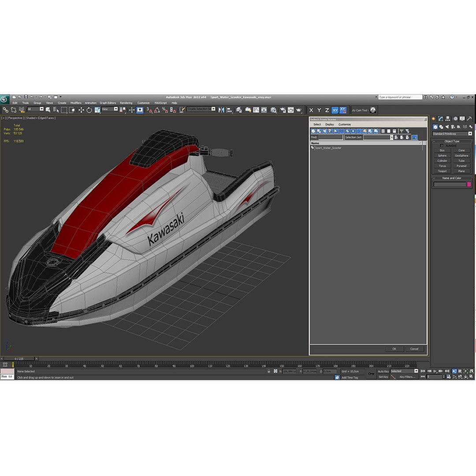Choose the Rectangular Selection Region tool

point(64,110)
